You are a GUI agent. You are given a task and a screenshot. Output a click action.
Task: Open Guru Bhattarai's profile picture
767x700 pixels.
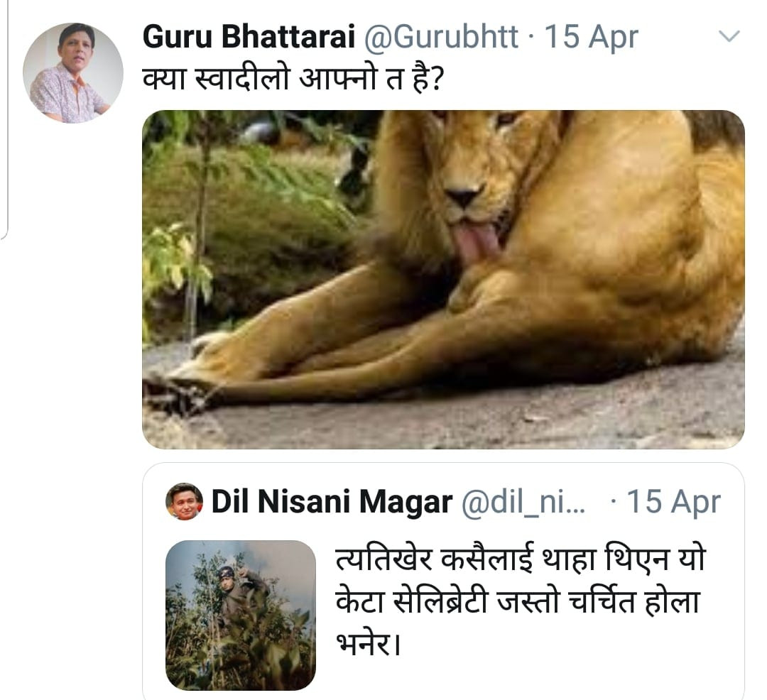[x=72, y=73]
